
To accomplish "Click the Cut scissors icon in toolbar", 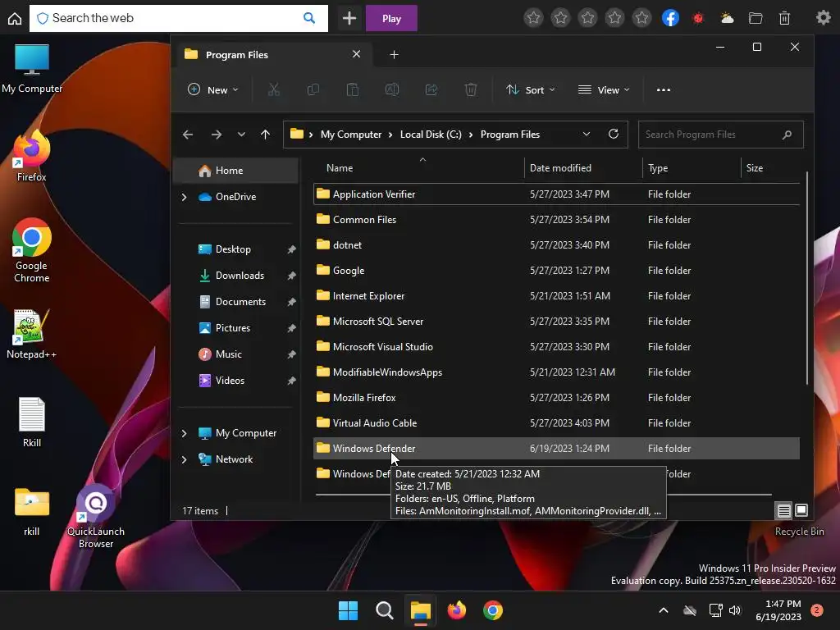I will click(274, 90).
